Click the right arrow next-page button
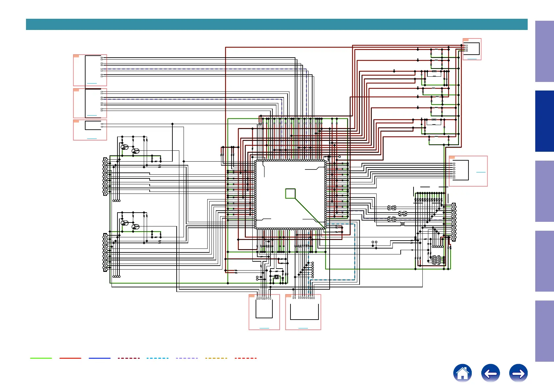 tap(518, 373)
